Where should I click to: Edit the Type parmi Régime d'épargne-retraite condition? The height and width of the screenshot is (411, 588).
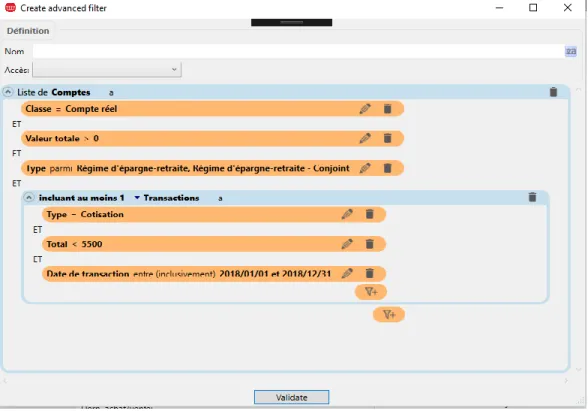coord(365,168)
